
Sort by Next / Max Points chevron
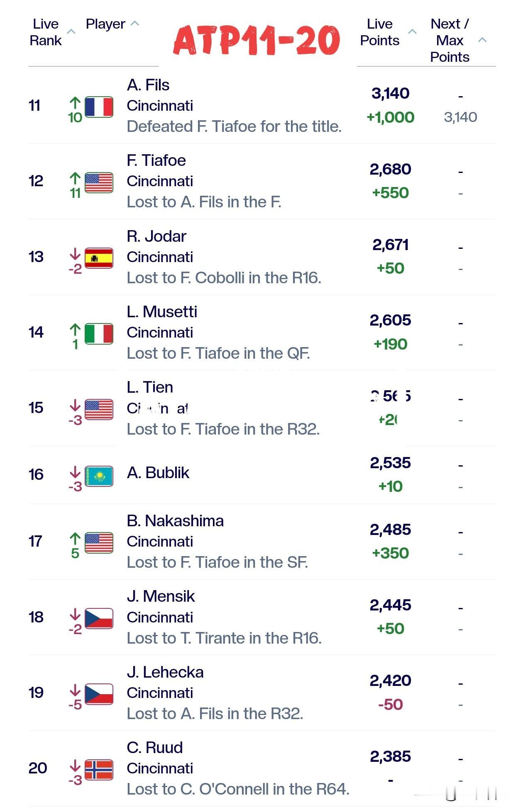(482, 40)
